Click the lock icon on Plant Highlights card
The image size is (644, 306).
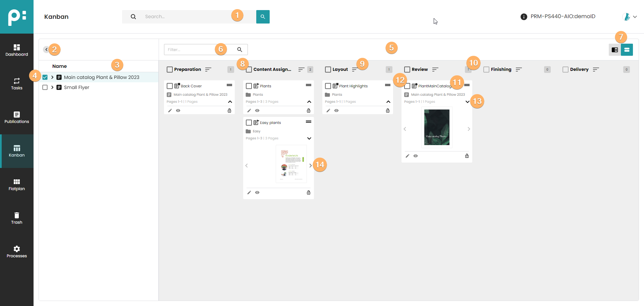point(387,111)
